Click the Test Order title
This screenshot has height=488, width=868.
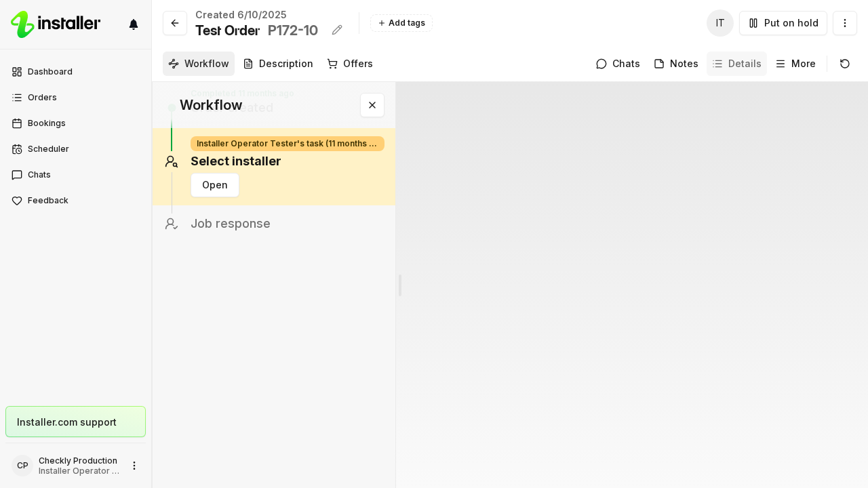tap(228, 30)
